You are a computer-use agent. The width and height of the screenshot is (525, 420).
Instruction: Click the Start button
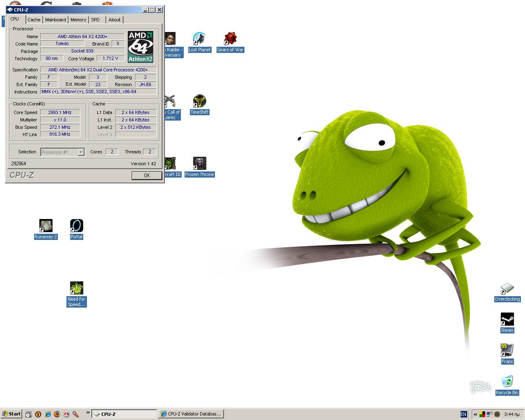11,414
